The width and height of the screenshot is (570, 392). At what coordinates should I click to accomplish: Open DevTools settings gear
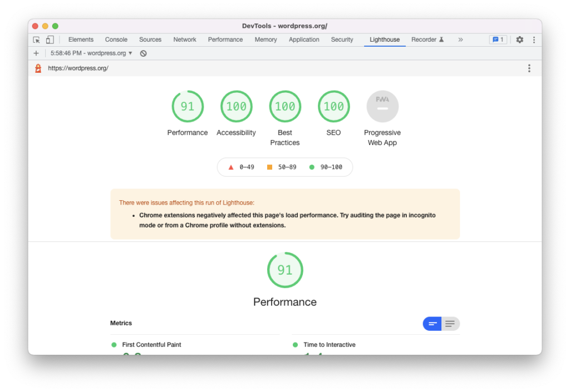[x=519, y=40]
